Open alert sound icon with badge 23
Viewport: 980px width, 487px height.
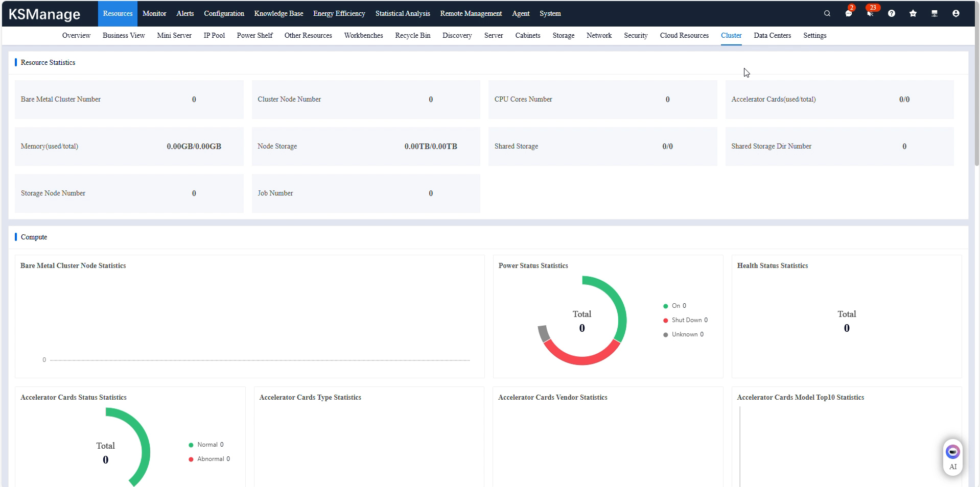pyautogui.click(x=870, y=14)
